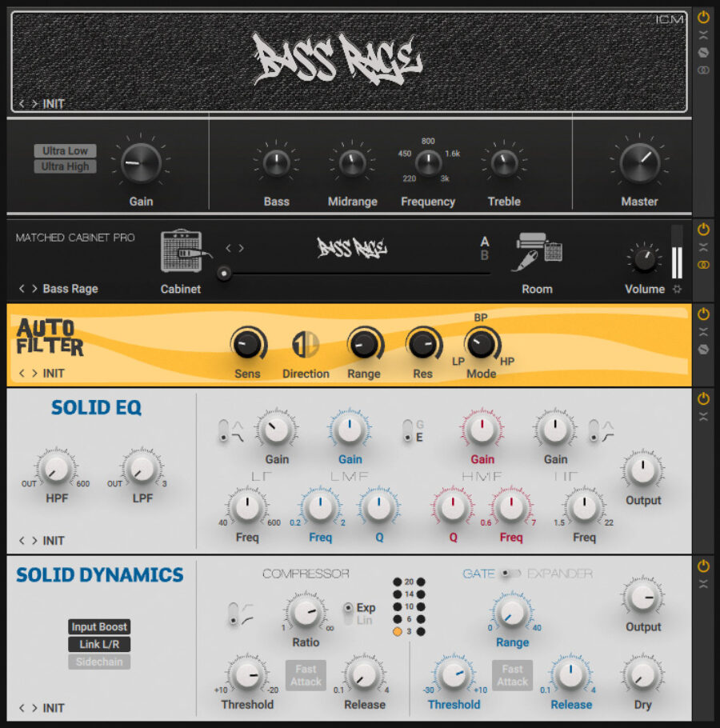Click the INIT preset name on Solid Dynamics
This screenshot has height=728, width=720.
54,708
